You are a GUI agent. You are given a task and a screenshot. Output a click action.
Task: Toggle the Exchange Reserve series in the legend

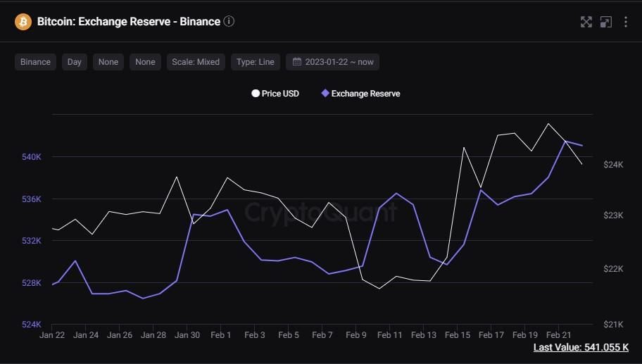(x=360, y=94)
